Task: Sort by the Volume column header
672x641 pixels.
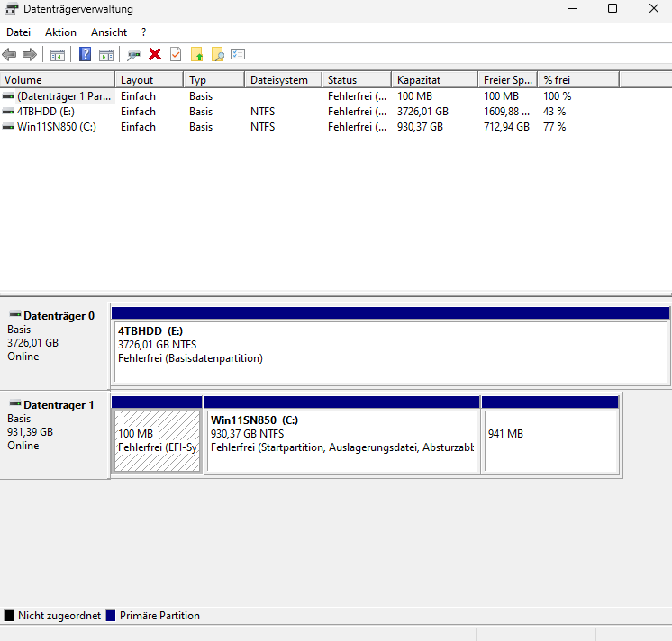Action: tap(58, 80)
